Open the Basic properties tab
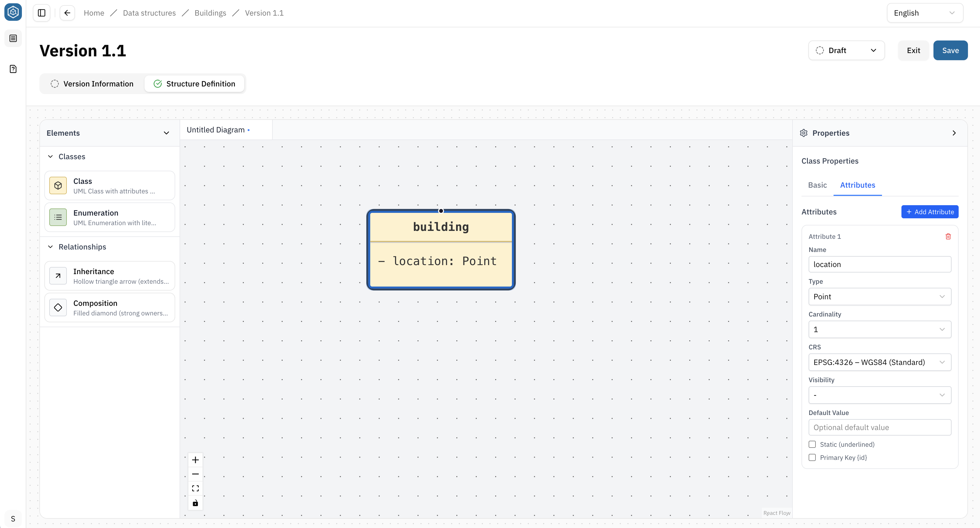Viewport: 980px width, 528px height. pos(817,185)
